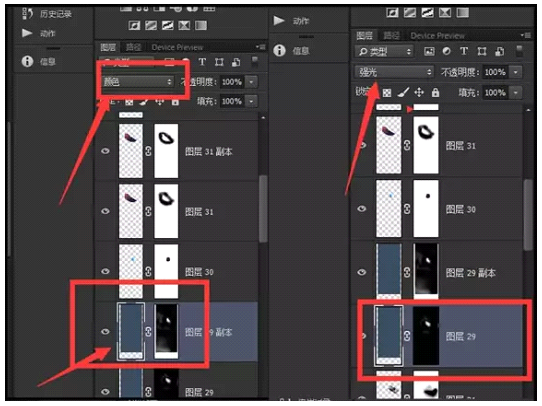This screenshot has width=542, height=406.
Task: Toggle layer filtering switch in right panel
Action: [519, 51]
